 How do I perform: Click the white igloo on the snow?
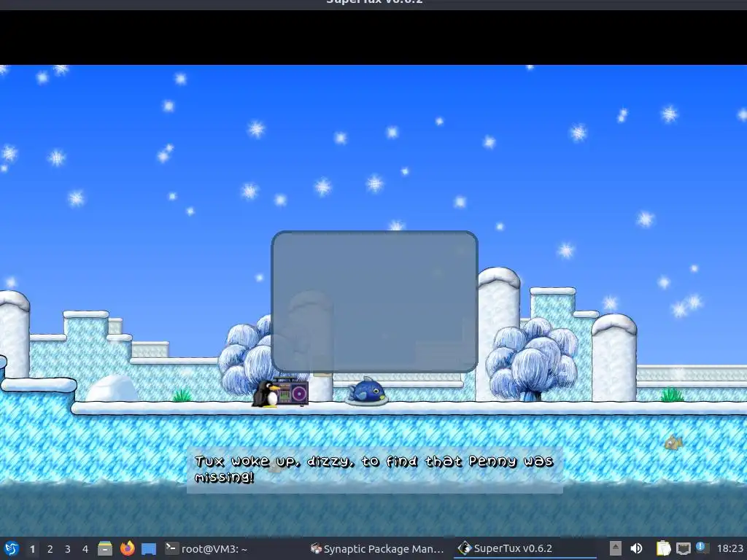coord(112,388)
